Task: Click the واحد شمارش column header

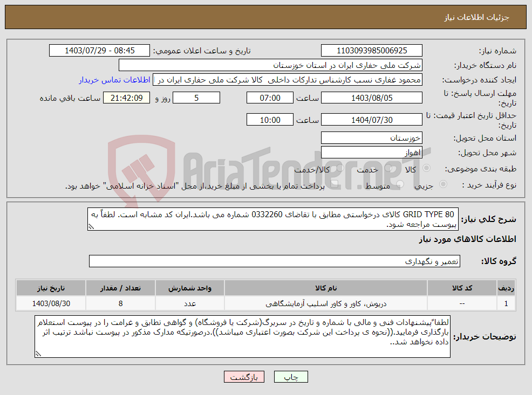Action: [x=190, y=288]
